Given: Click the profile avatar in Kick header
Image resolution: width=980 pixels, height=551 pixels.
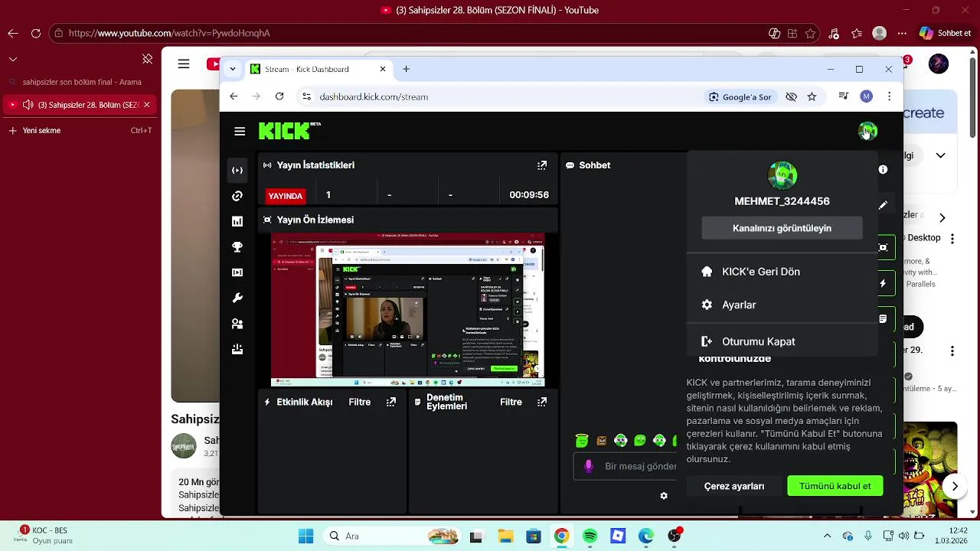Looking at the screenshot, I should (867, 131).
